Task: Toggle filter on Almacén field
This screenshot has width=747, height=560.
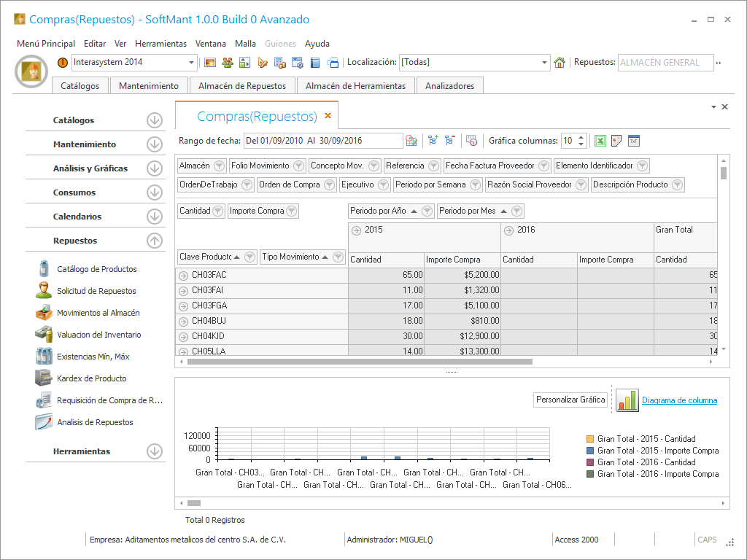Action: click(219, 166)
